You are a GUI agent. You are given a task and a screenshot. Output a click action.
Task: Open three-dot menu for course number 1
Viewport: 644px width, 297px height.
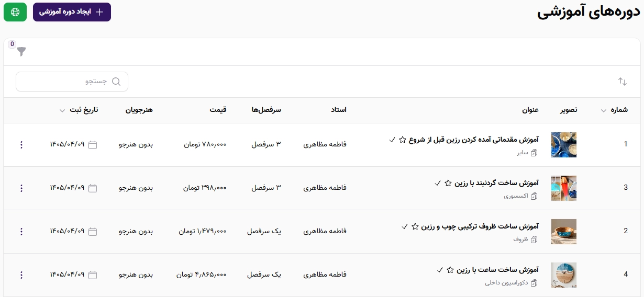pyautogui.click(x=21, y=145)
